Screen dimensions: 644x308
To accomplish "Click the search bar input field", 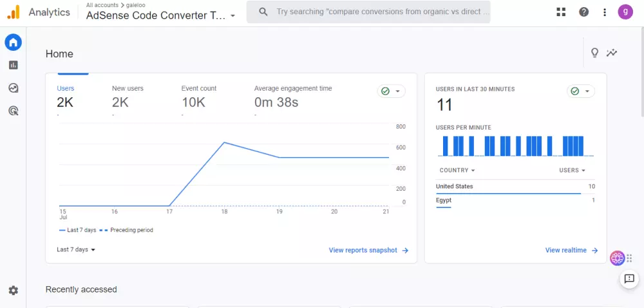I will point(383,12).
